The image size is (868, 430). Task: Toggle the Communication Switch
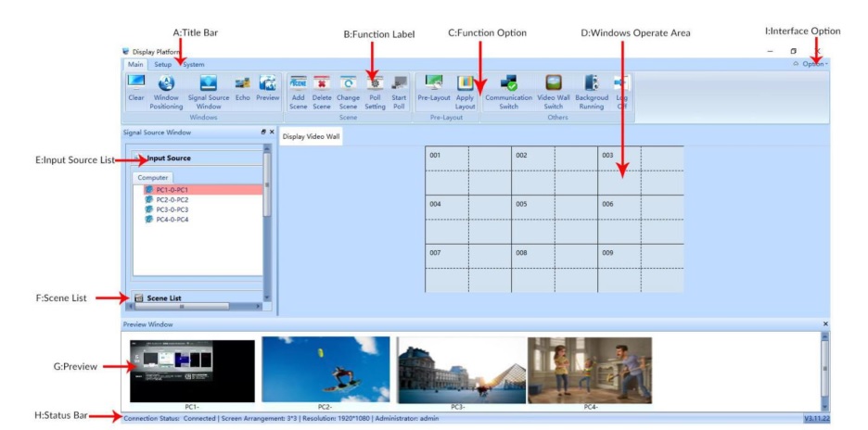tap(509, 85)
